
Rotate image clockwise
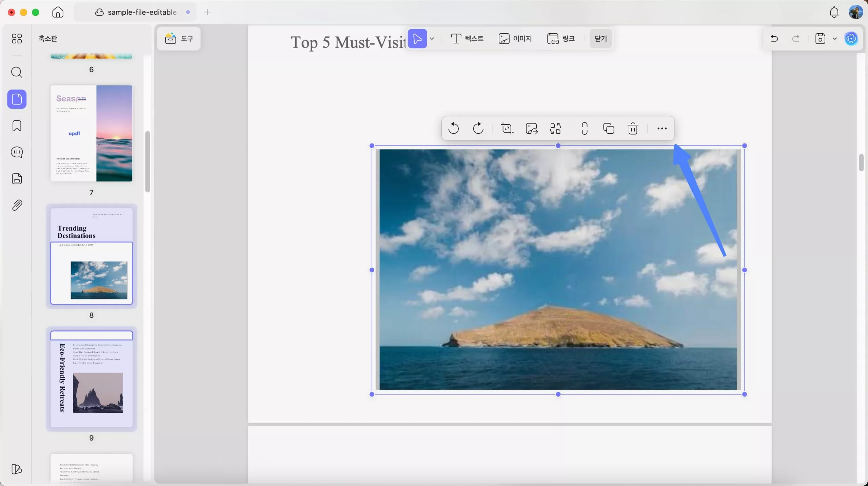point(478,129)
